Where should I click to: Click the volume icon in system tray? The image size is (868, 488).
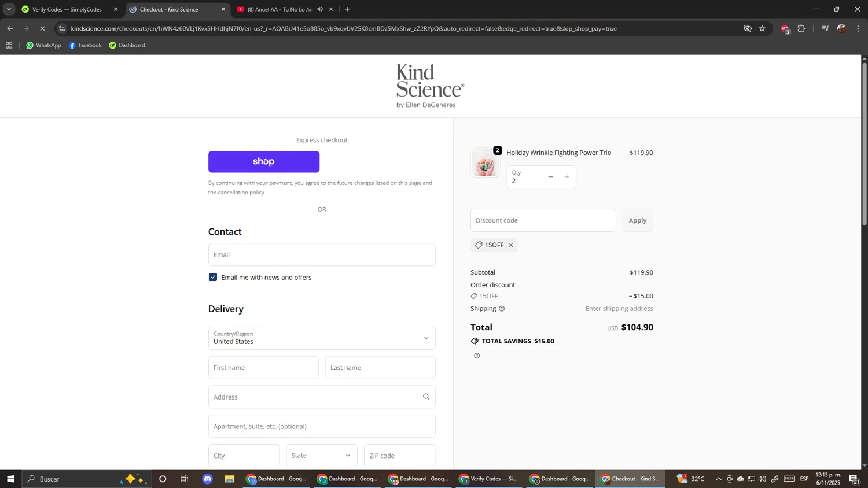[762, 479]
